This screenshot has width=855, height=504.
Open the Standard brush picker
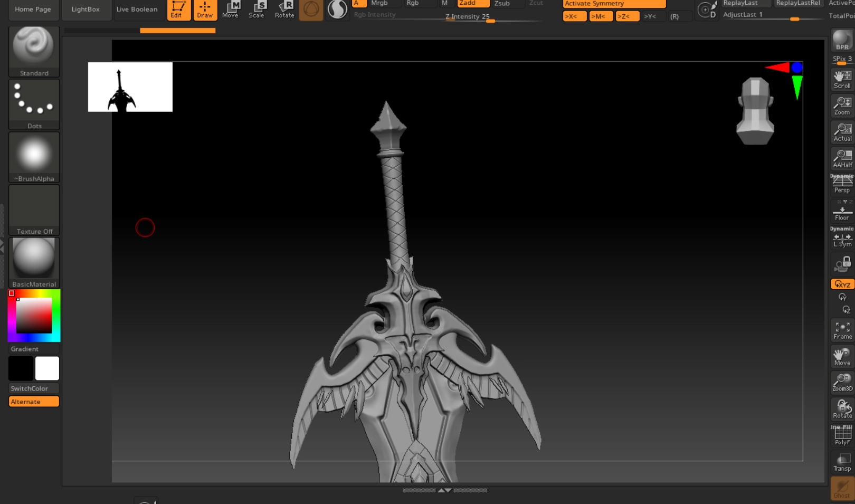pyautogui.click(x=34, y=51)
